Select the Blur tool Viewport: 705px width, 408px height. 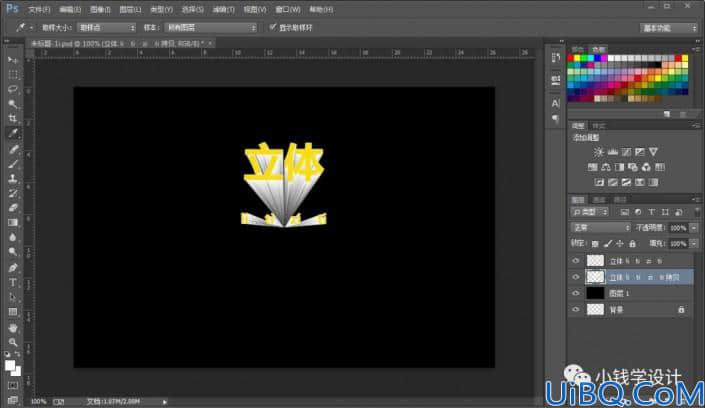click(13, 238)
